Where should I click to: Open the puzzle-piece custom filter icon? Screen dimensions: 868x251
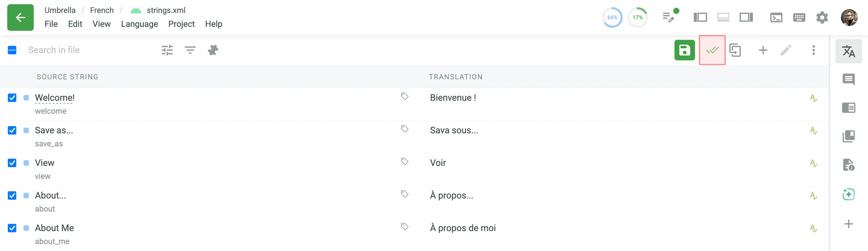[213, 50]
